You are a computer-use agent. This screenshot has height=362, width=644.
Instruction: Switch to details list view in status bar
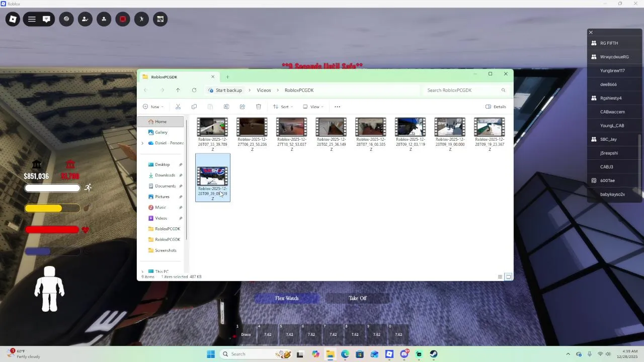[x=500, y=277]
